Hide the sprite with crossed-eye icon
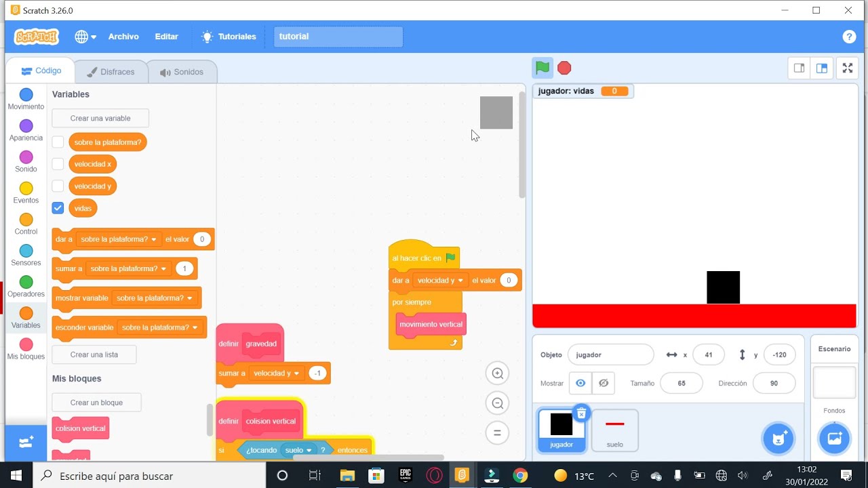The width and height of the screenshot is (868, 488). point(603,383)
